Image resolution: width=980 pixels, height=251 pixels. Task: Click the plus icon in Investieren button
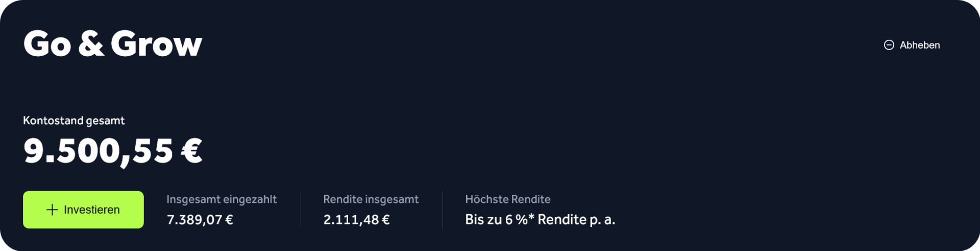pyautogui.click(x=52, y=210)
